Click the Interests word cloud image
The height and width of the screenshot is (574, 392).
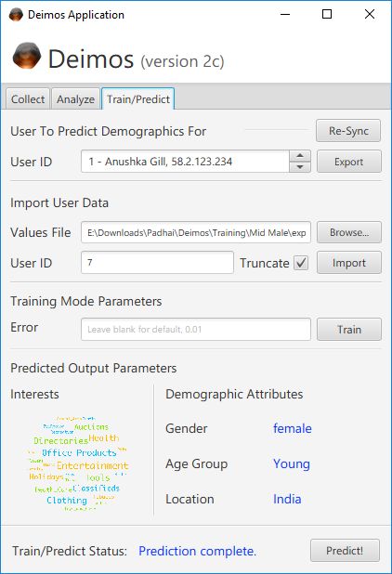pos(78,463)
